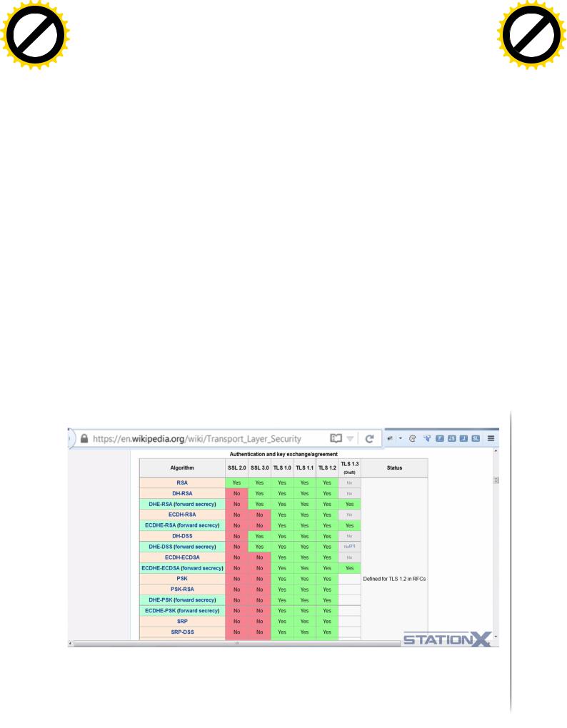
Task: Open the RSA algorithm link
Action: 182,483
